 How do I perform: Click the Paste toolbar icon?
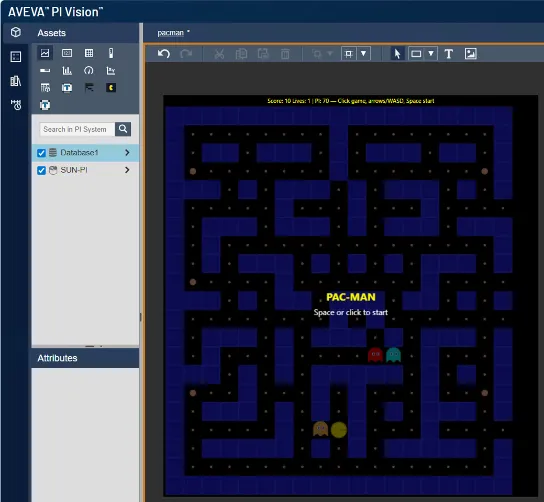(x=263, y=54)
